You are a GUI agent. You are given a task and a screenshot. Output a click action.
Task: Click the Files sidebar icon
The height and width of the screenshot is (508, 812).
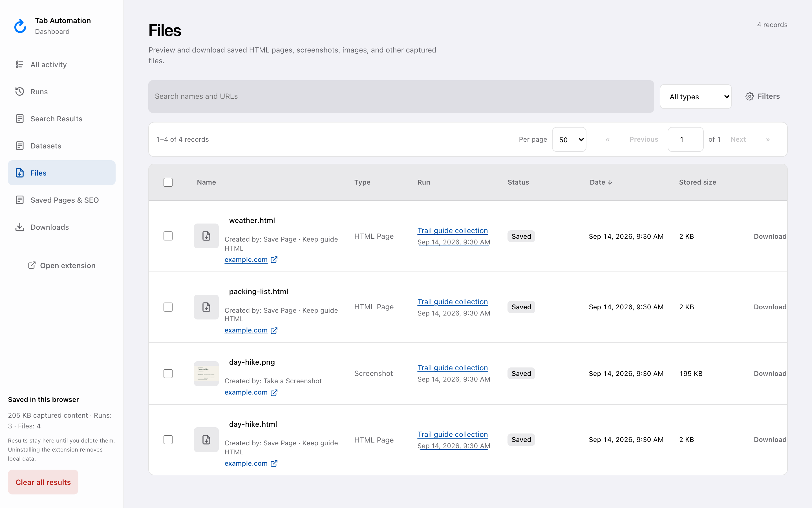[19, 173]
